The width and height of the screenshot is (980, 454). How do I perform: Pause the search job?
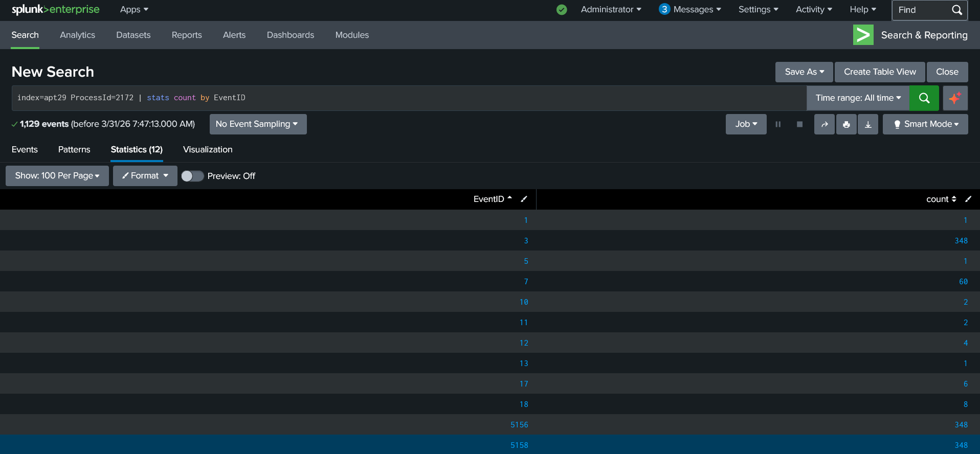click(x=778, y=124)
